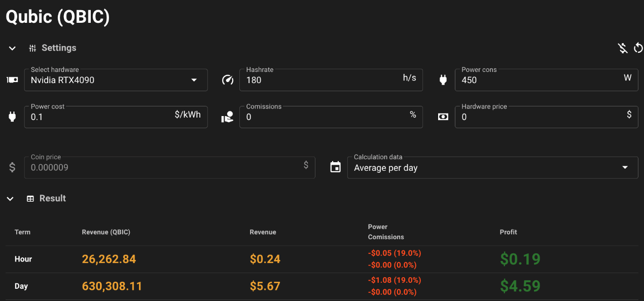Toggle the power-off plug icon
644x301 pixels.
click(x=623, y=48)
